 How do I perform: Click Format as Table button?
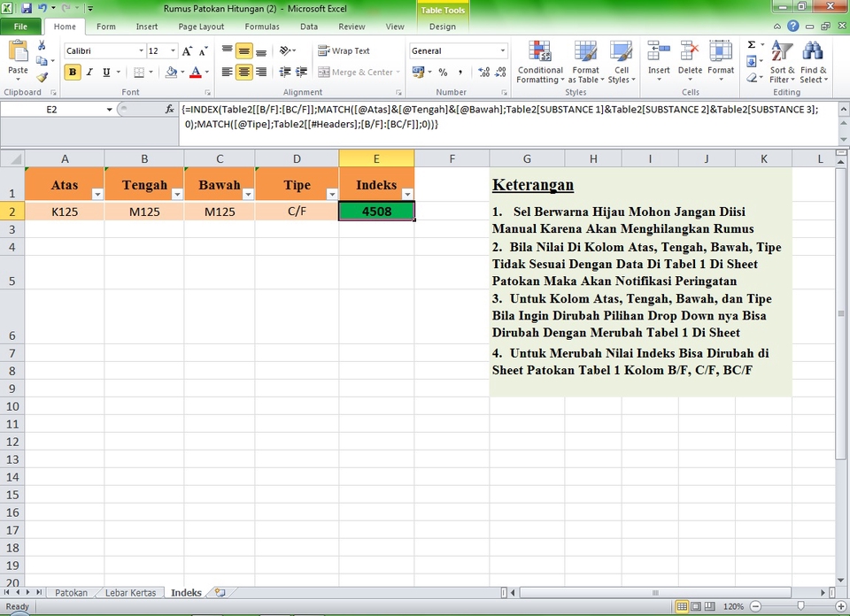tap(585, 62)
